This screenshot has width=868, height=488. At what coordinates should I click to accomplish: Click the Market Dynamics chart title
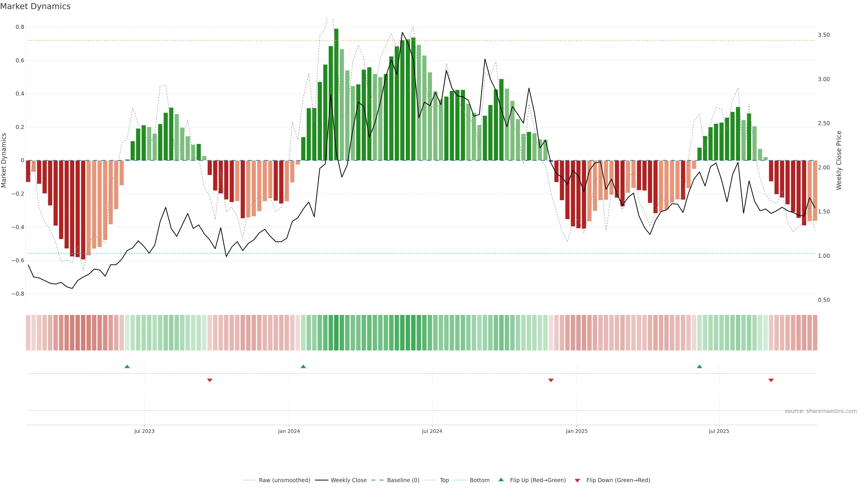(x=35, y=6)
